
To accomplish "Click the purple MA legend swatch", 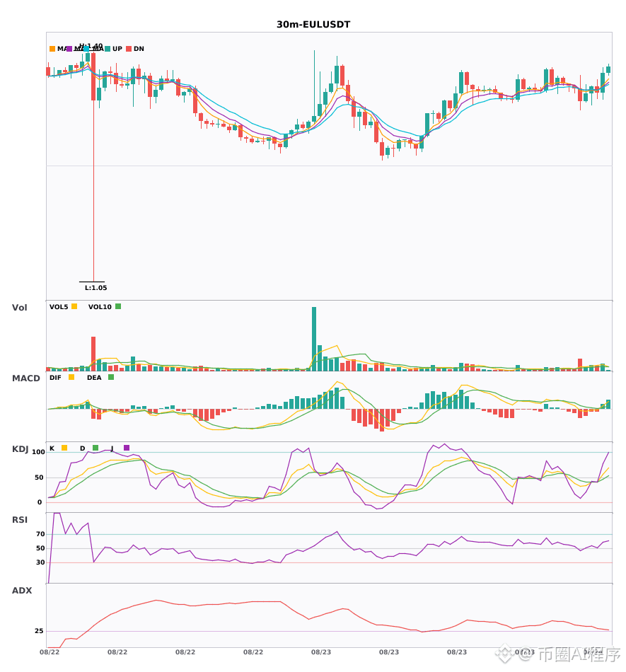I will pos(69,49).
